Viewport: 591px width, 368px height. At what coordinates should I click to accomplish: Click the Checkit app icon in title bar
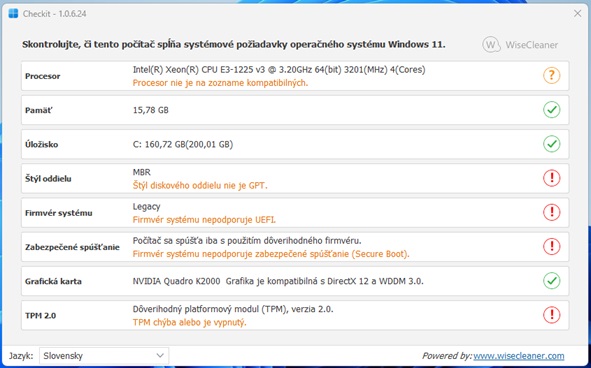(13, 14)
